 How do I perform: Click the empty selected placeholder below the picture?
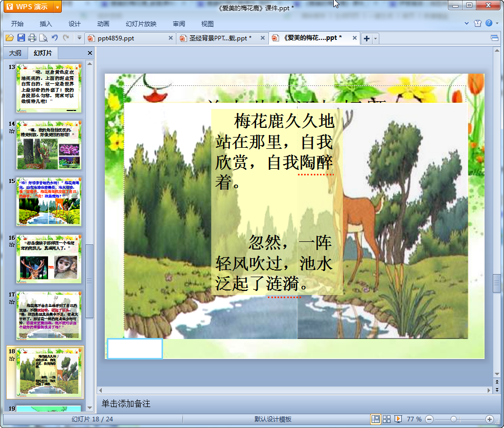pos(134,349)
